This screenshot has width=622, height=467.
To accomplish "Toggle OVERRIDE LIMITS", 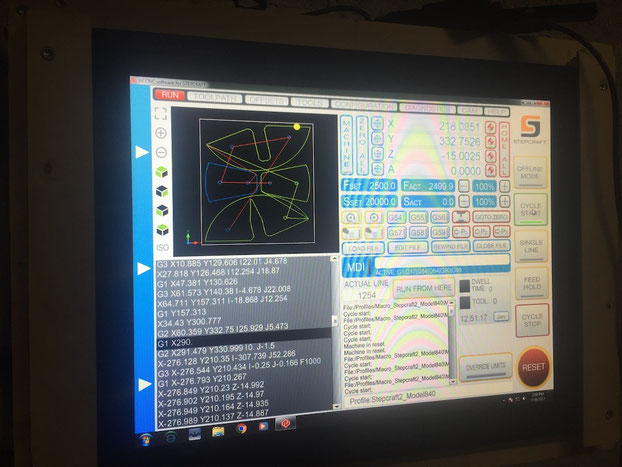I will point(486,367).
